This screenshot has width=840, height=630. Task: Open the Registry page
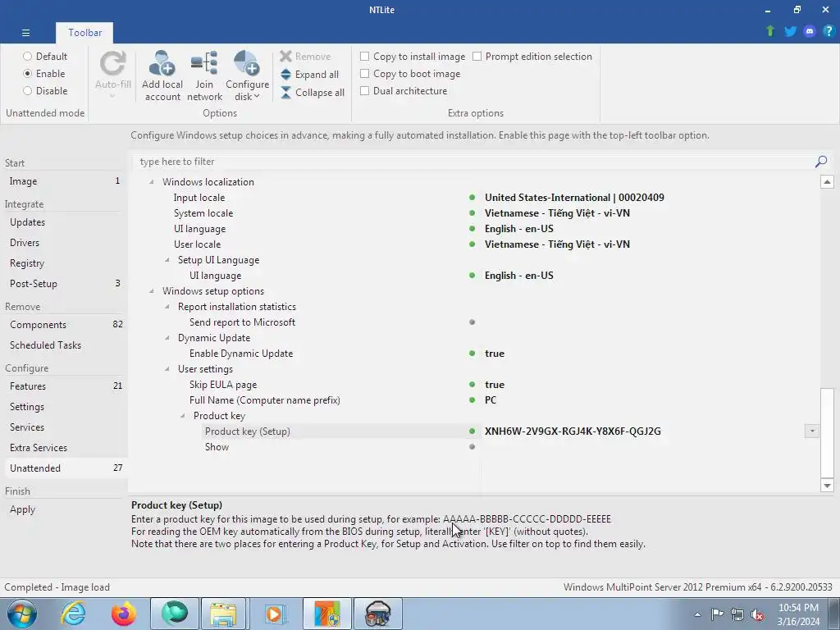(64, 263)
